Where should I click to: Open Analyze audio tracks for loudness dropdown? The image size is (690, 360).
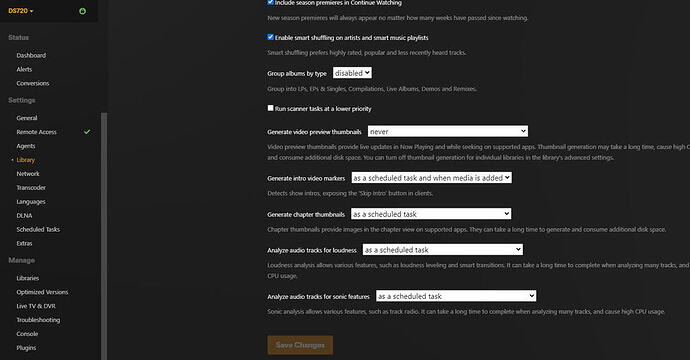pyautogui.click(x=443, y=250)
